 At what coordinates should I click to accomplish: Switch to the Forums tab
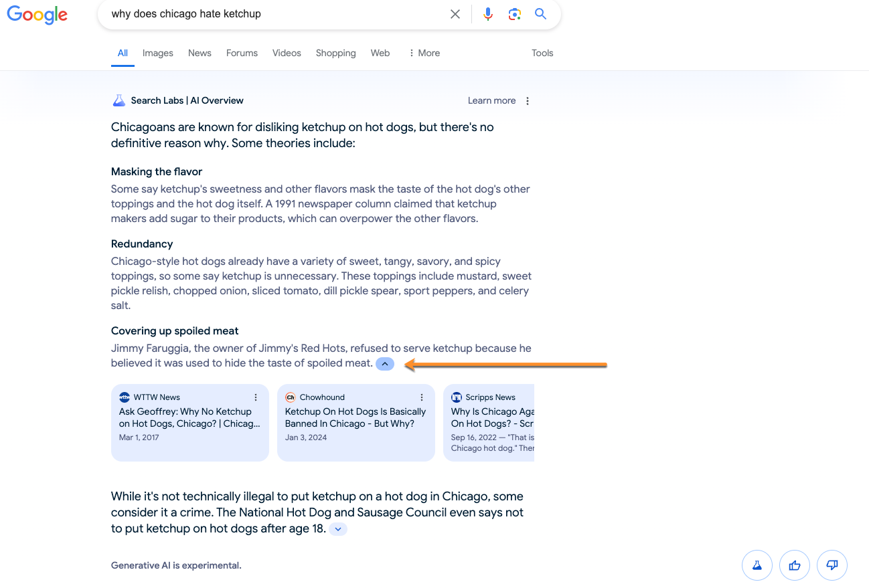[242, 53]
